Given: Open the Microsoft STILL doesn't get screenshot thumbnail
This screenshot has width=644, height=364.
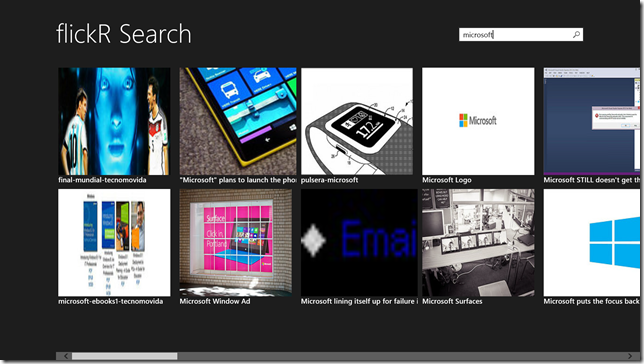Looking at the screenshot, I should click(591, 121).
